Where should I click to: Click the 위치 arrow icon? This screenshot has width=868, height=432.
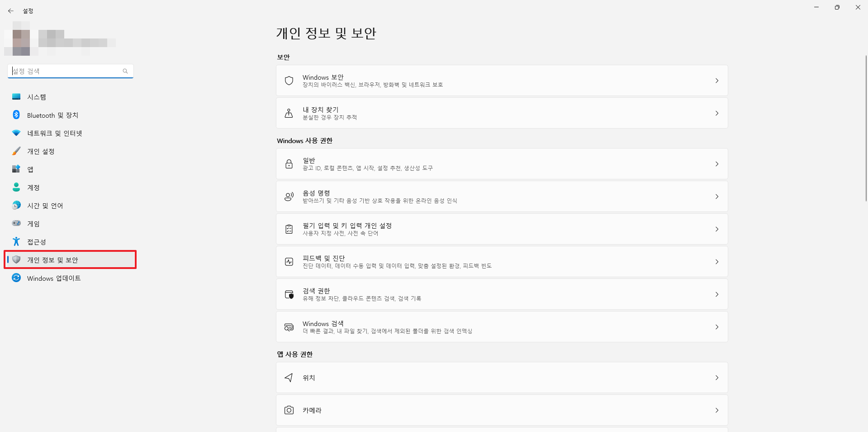(289, 378)
